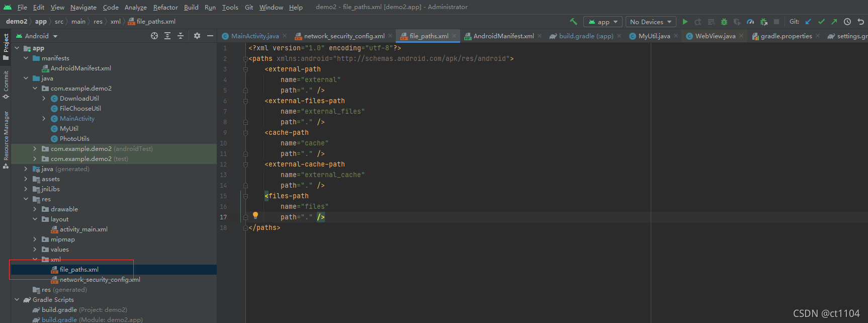The image size is (868, 323).
Task: Click Select Opened File crosshair icon
Action: coord(154,36)
